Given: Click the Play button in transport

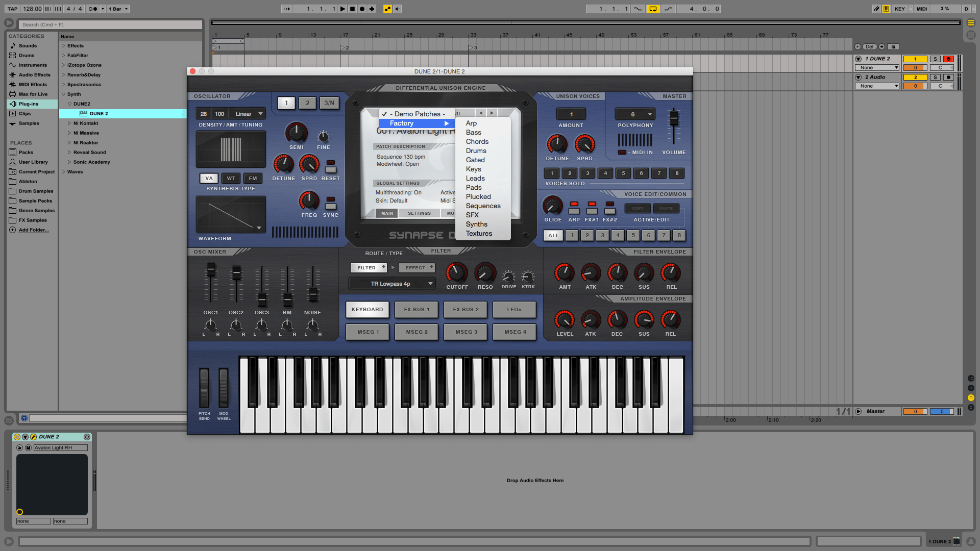Looking at the screenshot, I should pos(342,9).
